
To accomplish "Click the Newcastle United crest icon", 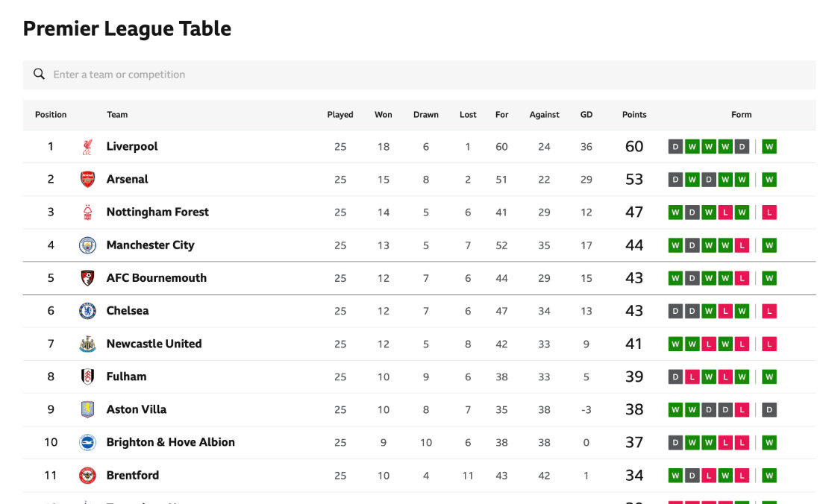I will point(87,344).
